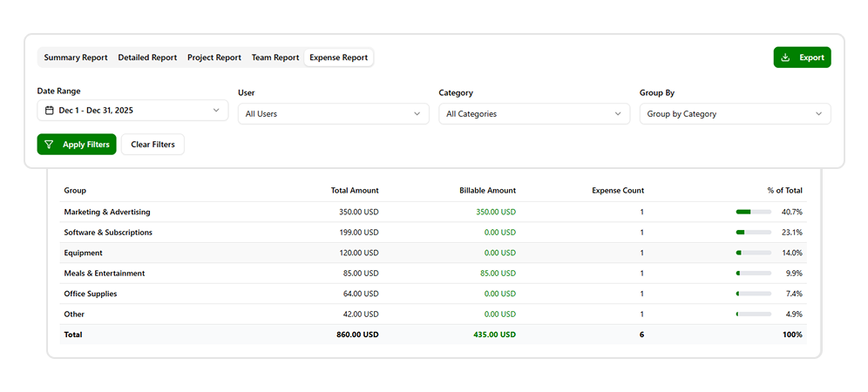Click the Export button label

[811, 57]
